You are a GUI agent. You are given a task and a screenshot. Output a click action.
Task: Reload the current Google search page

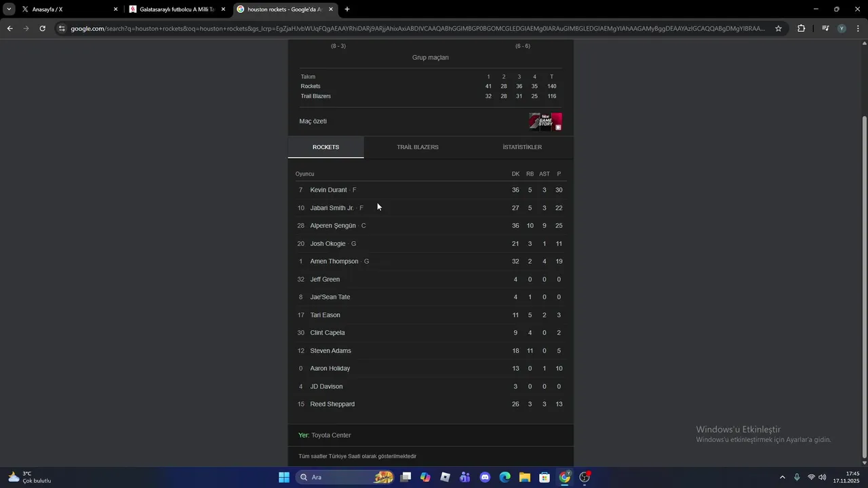tap(42, 28)
